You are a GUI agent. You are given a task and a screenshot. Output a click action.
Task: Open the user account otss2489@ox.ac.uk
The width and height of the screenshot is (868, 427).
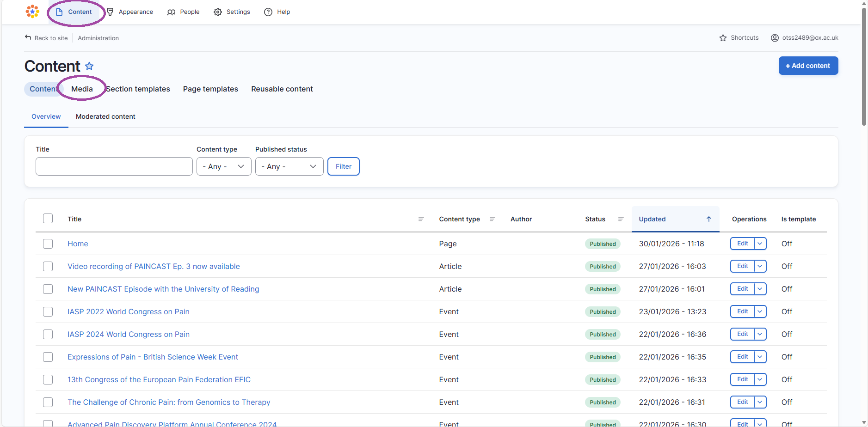[x=804, y=38]
